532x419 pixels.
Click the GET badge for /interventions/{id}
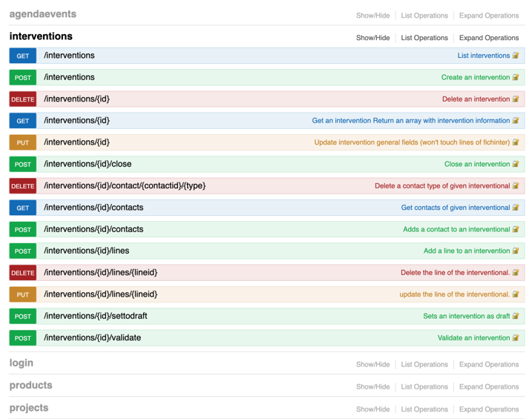[23, 121]
